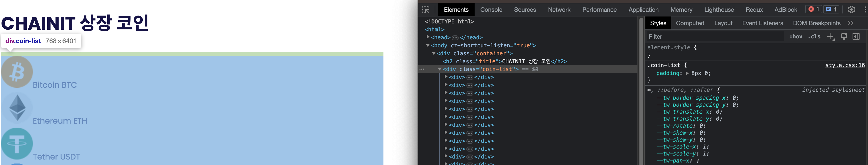Open the DOM Breakpoints sidebar tab
868x165 pixels.
click(817, 23)
